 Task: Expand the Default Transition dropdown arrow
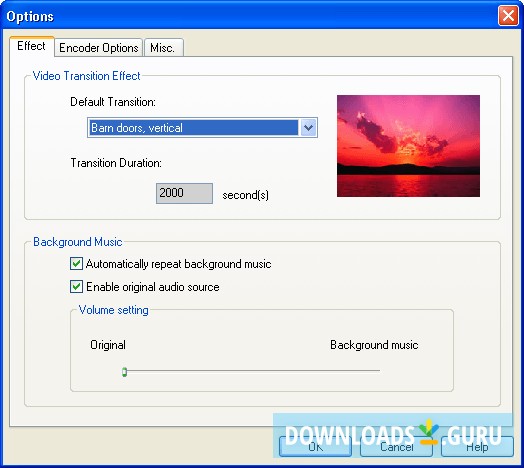click(308, 127)
